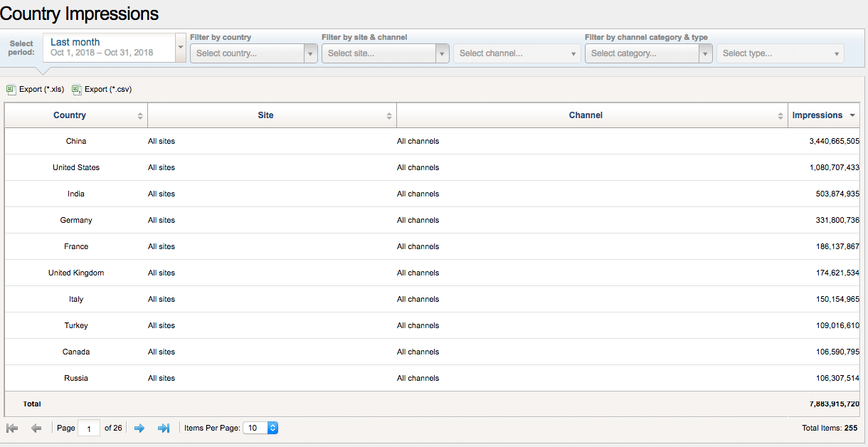Jump to the last page arrow
Screen dimensions: 868x447
click(163, 428)
